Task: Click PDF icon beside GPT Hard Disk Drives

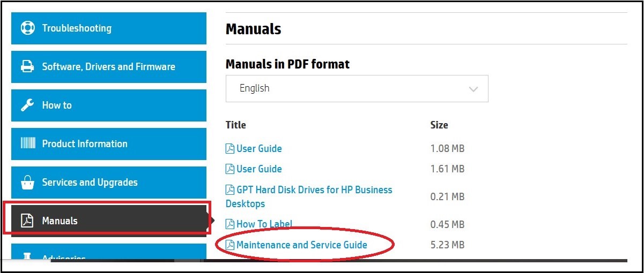Action: point(230,190)
